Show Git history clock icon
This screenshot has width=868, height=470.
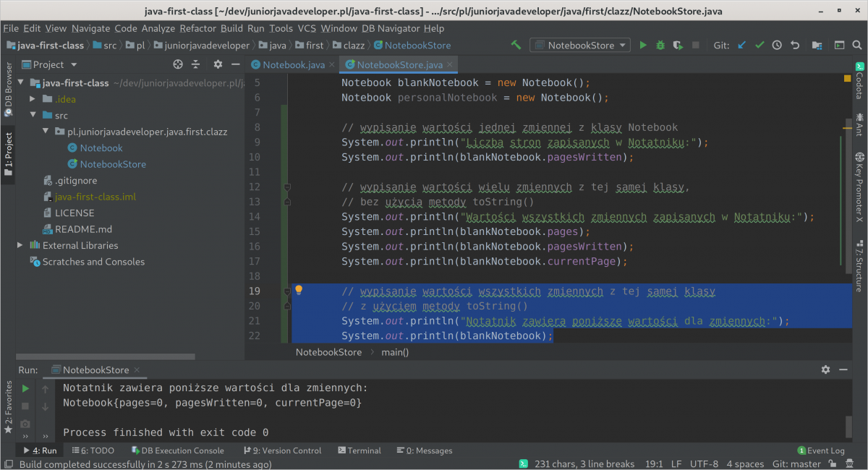777,45
